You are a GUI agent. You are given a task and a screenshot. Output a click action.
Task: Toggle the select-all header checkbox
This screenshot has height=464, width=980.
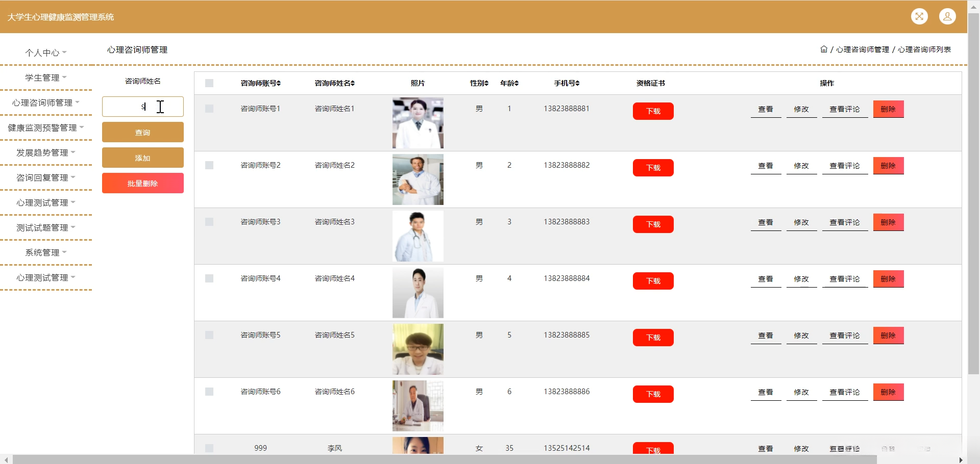pos(209,83)
